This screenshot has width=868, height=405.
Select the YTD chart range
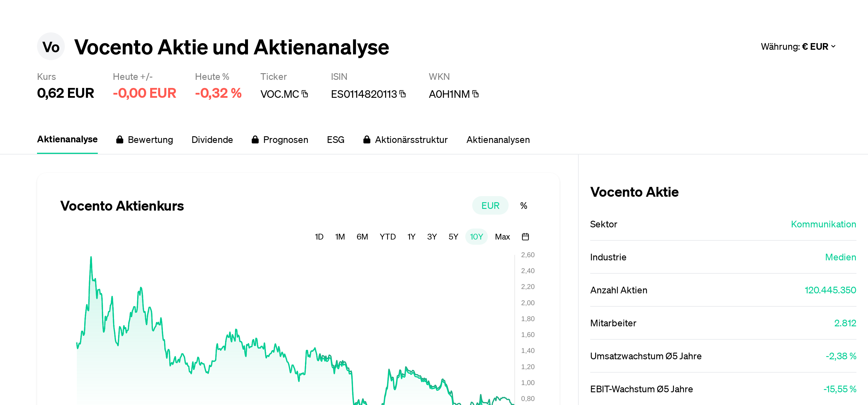387,237
